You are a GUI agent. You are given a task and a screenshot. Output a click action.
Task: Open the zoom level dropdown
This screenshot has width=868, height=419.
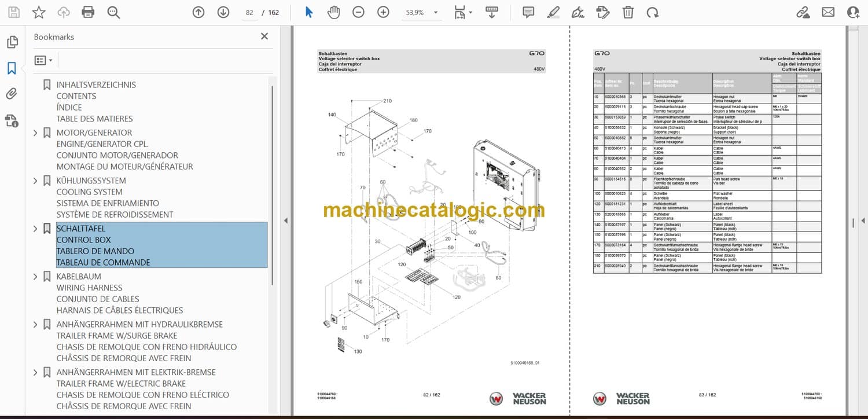pos(435,12)
